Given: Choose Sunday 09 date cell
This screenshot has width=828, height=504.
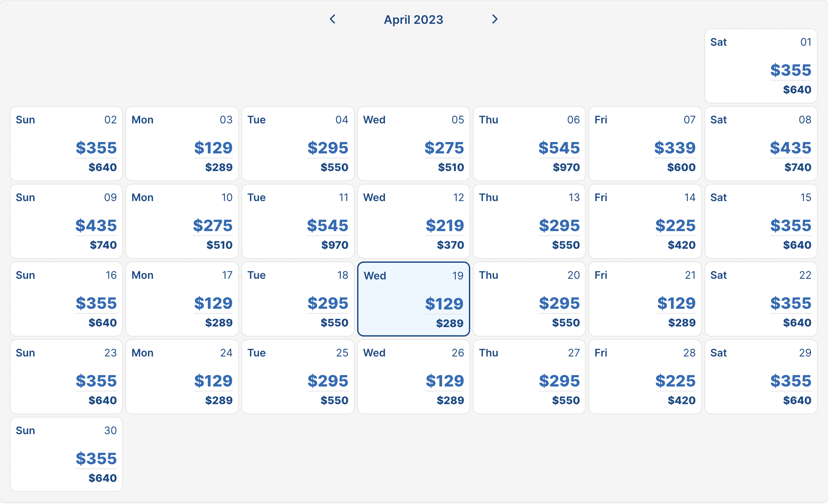Looking at the screenshot, I should point(66,221).
